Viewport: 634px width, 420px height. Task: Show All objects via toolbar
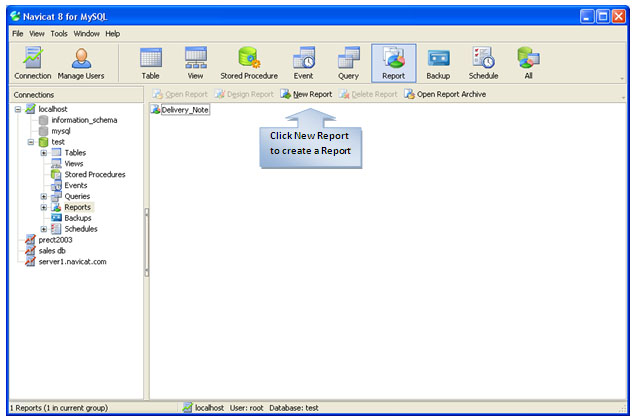[x=528, y=63]
